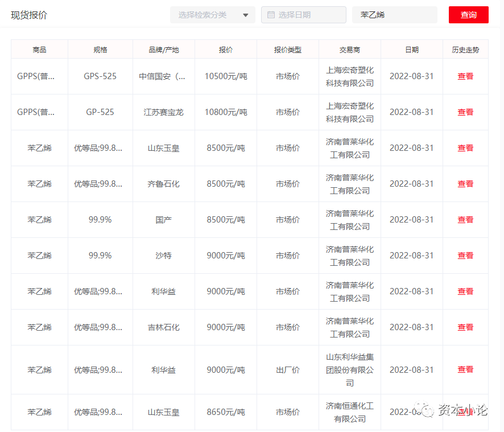Click the 历史走势 table header
Image resolution: width=504 pixels, height=432 pixels.
click(465, 50)
